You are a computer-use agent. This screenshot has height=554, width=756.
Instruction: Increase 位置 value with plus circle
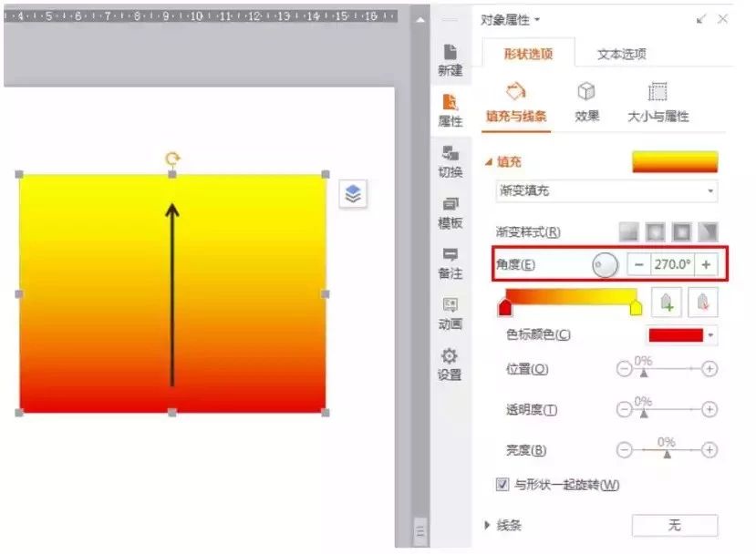(x=709, y=369)
